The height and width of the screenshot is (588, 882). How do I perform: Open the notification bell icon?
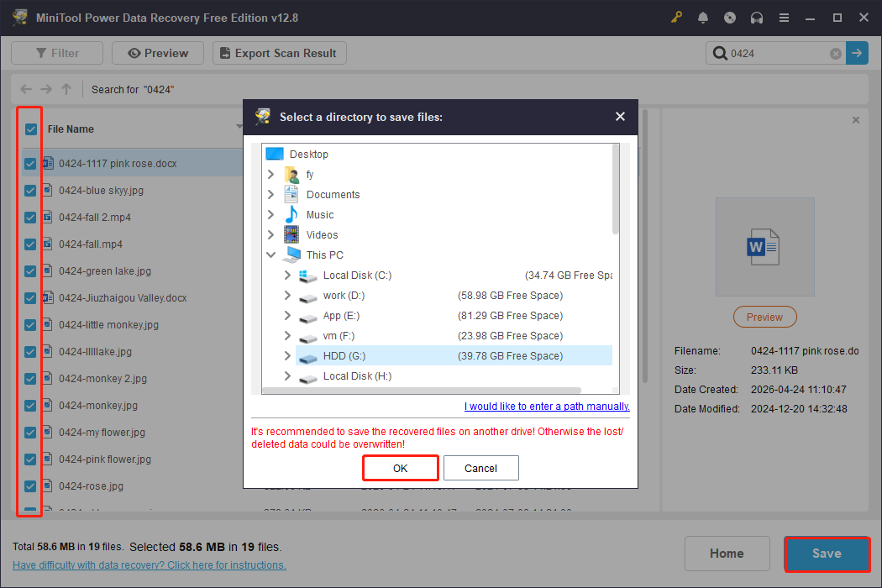pos(703,18)
